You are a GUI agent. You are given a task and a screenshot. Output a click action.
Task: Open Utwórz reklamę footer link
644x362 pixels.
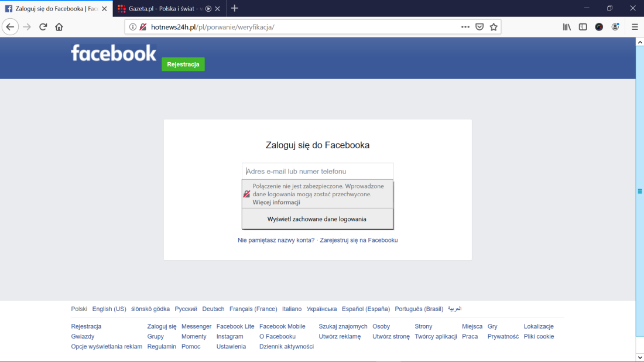[340, 337]
